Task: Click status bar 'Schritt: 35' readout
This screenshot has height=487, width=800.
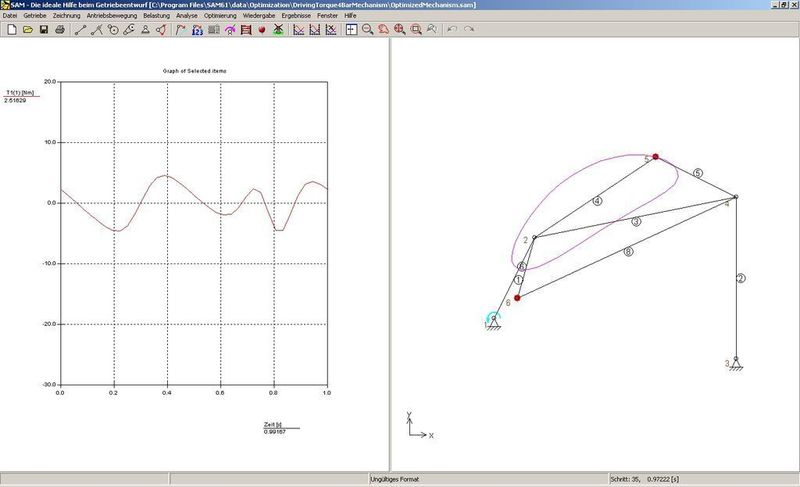Action: (645, 479)
